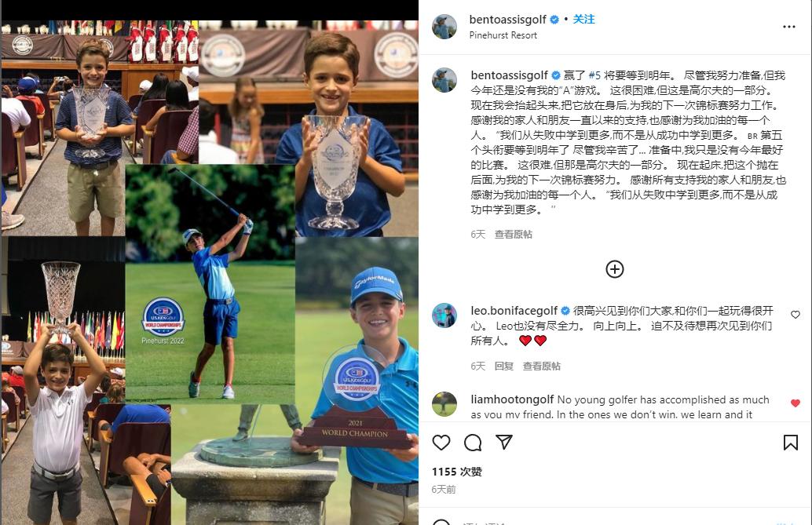Open the Pinehurst Resort location link
Screen dimensions: 812x525
pos(503,35)
